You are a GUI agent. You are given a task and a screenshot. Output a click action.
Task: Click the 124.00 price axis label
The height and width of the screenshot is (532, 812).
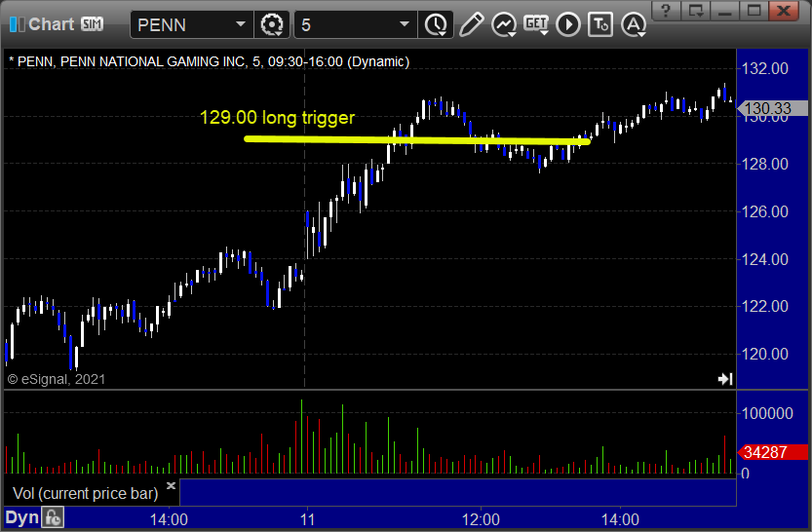[765, 259]
